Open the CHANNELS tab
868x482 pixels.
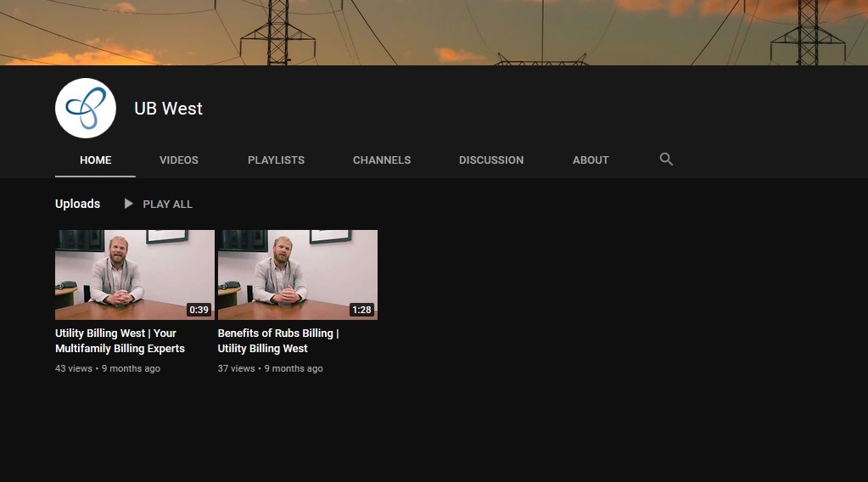[382, 160]
